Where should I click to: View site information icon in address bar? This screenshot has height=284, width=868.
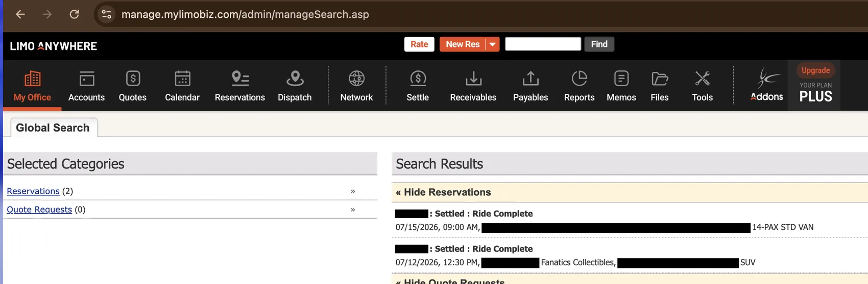106,14
